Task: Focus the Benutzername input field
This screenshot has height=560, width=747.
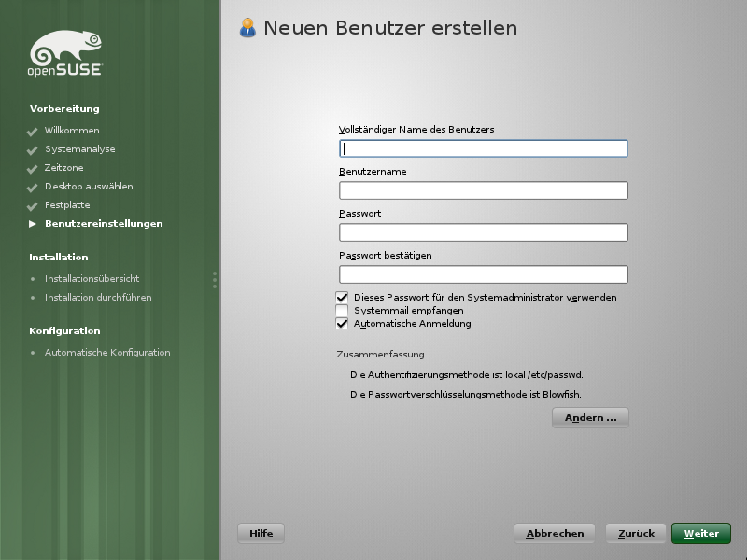Action: click(x=483, y=190)
